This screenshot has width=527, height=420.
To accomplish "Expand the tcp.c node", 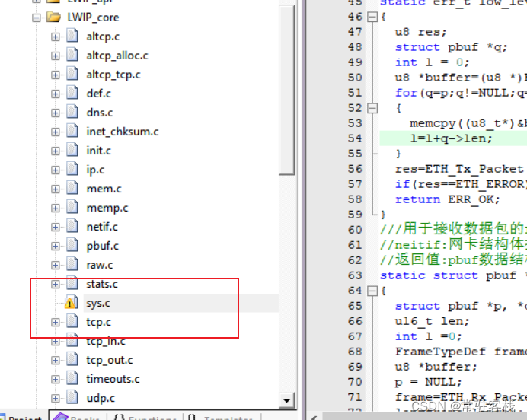I will tap(56, 323).
